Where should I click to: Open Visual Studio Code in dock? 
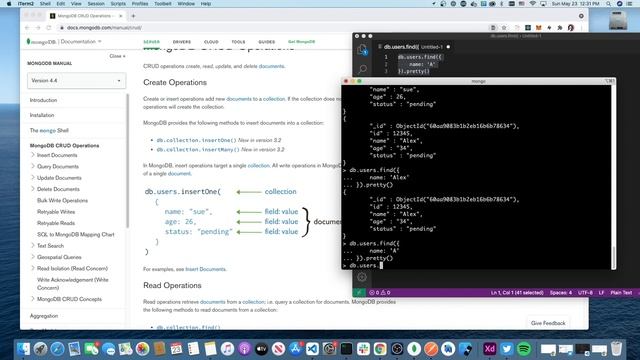coord(312,349)
